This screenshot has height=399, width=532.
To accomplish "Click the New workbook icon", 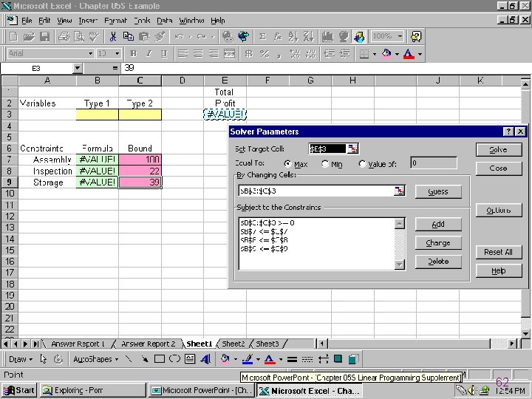I will pos(13,36).
